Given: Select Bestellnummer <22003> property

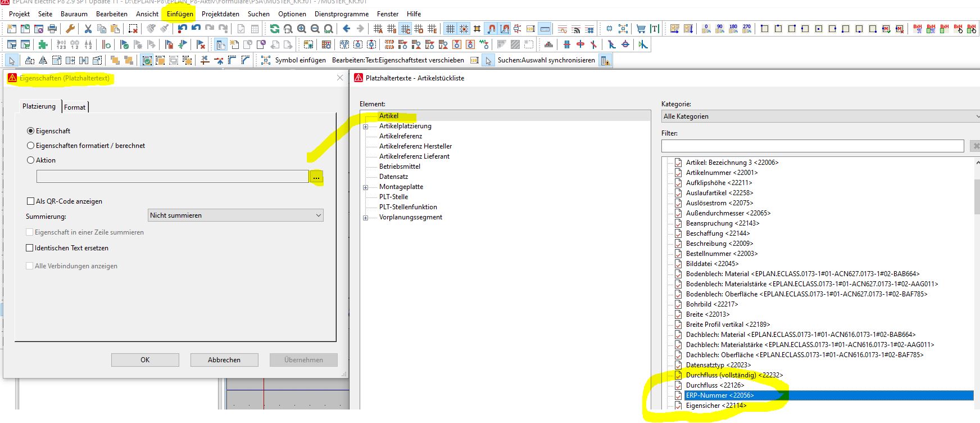Looking at the screenshot, I should coord(722,254).
